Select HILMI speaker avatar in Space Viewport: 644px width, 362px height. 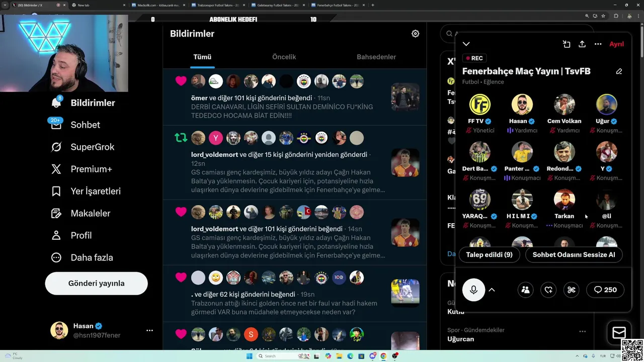pos(522,200)
